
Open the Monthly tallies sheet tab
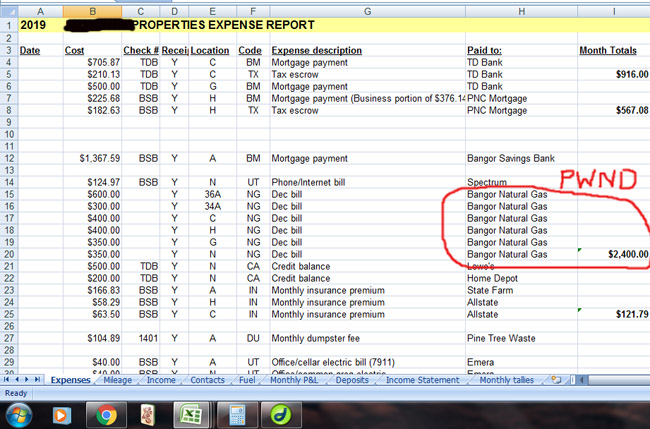click(507, 380)
